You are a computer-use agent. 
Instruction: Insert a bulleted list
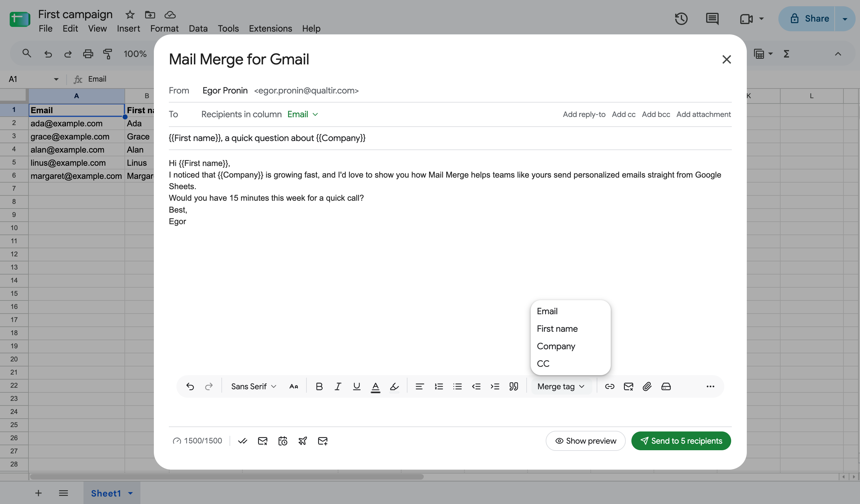pyautogui.click(x=457, y=386)
